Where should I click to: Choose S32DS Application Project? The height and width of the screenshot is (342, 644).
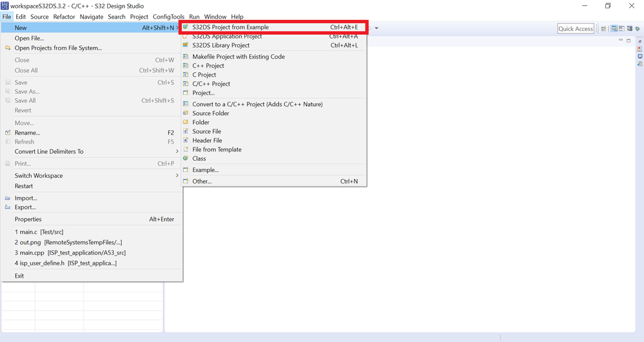pyautogui.click(x=273, y=36)
